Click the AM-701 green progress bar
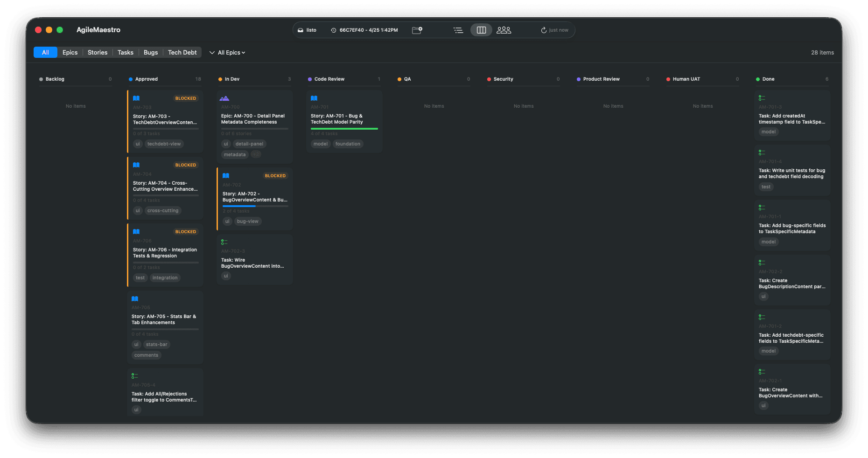This screenshot has height=458, width=868. tap(344, 129)
